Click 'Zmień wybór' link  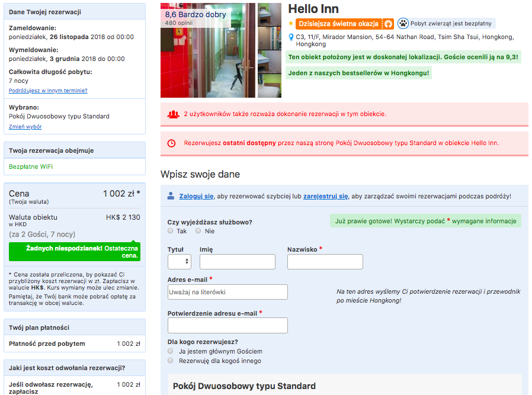click(x=25, y=127)
